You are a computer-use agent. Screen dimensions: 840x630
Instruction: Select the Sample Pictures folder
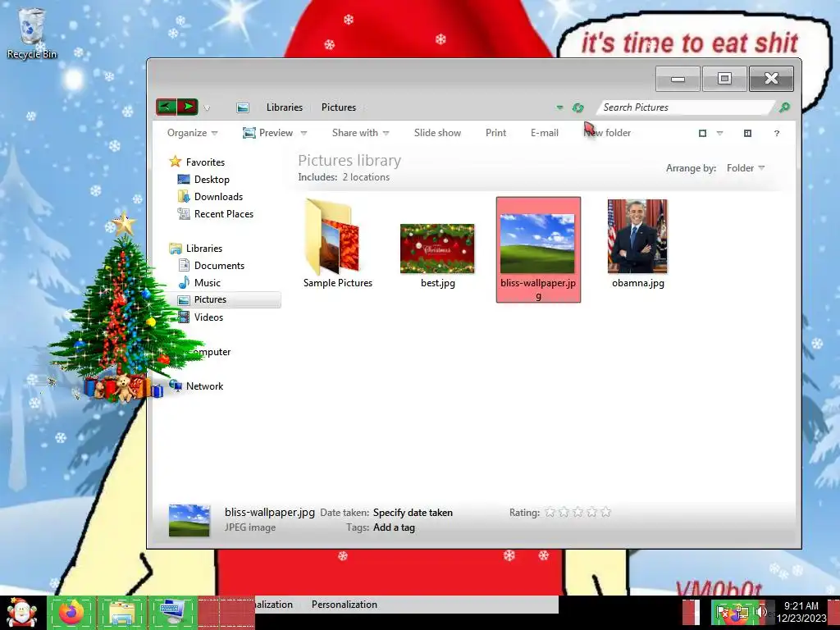(x=337, y=244)
